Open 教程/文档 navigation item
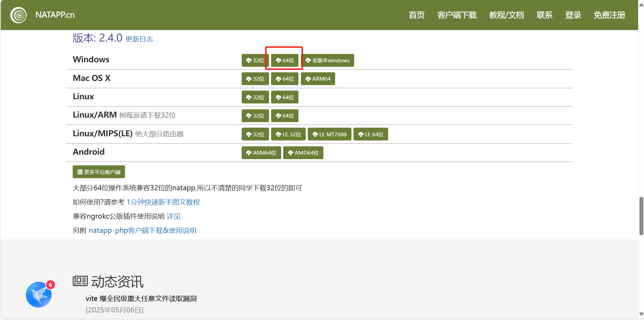Viewport: 644px width, 320px height. [507, 15]
